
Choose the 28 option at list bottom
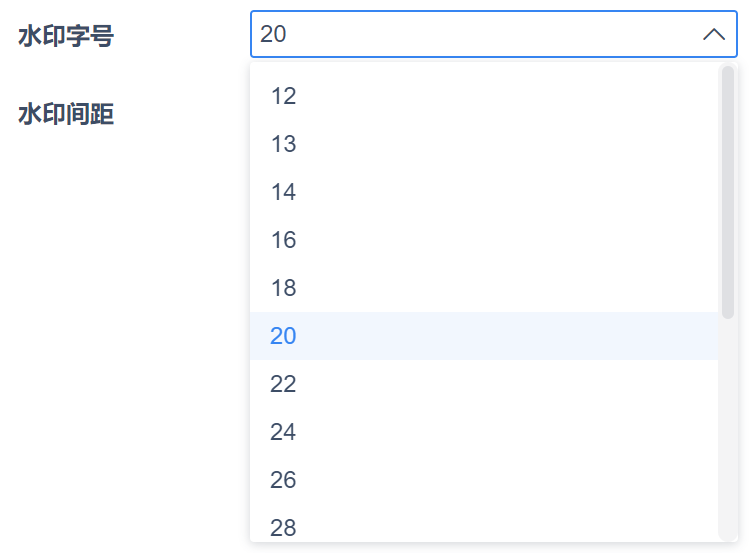[x=284, y=527]
